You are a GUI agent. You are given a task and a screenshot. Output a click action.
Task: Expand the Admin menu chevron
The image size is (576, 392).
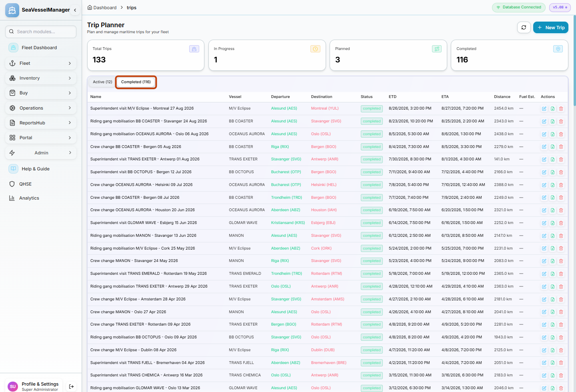click(70, 153)
